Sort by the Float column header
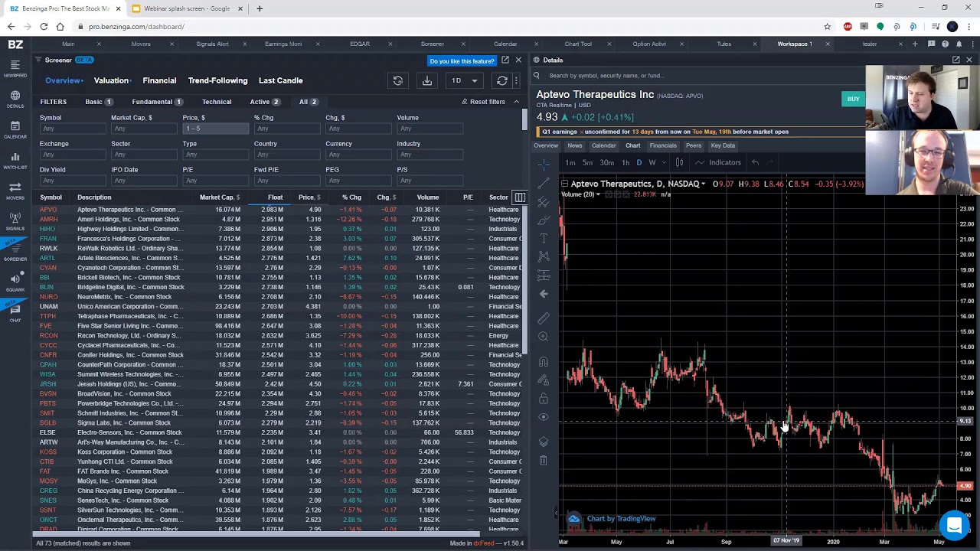Image resolution: width=980 pixels, height=551 pixels. [x=275, y=197]
